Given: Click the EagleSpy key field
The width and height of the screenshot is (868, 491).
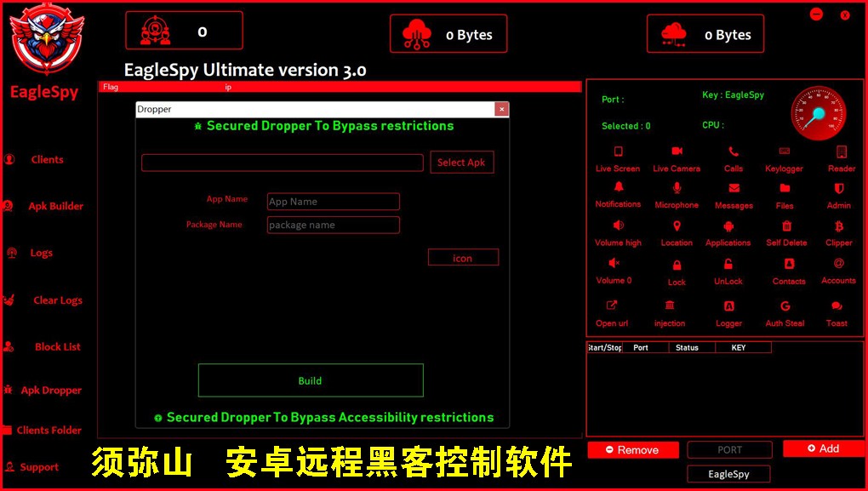Looking at the screenshot, I should [728, 474].
